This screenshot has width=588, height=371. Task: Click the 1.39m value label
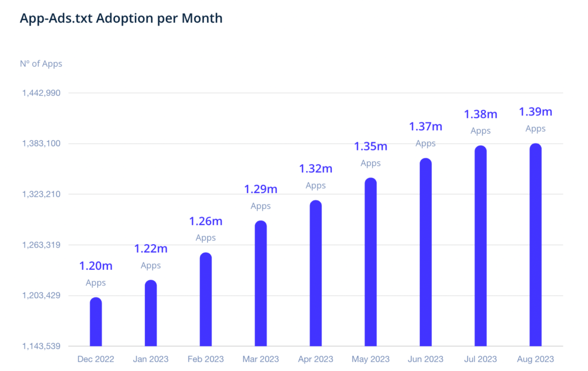coord(536,112)
